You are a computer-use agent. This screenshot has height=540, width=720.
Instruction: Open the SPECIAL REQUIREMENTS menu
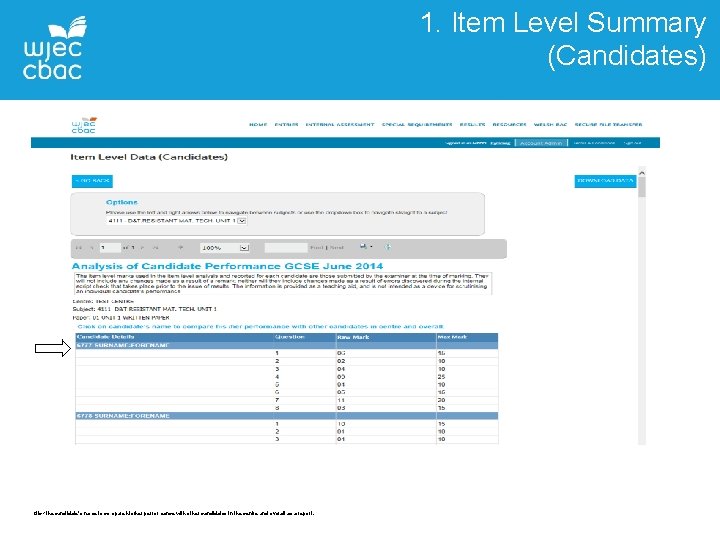click(417, 124)
